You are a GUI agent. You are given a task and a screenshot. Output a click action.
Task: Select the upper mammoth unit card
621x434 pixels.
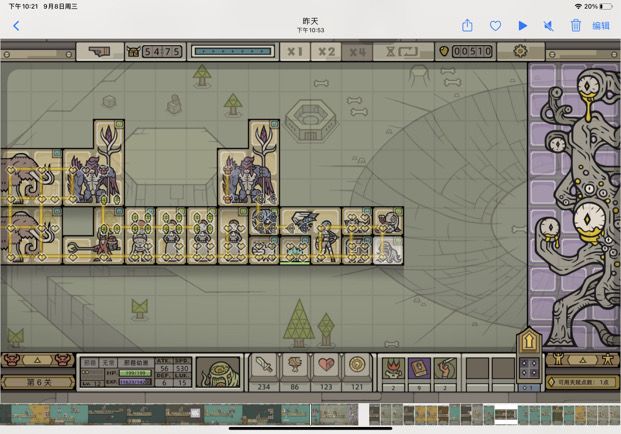pos(31,177)
